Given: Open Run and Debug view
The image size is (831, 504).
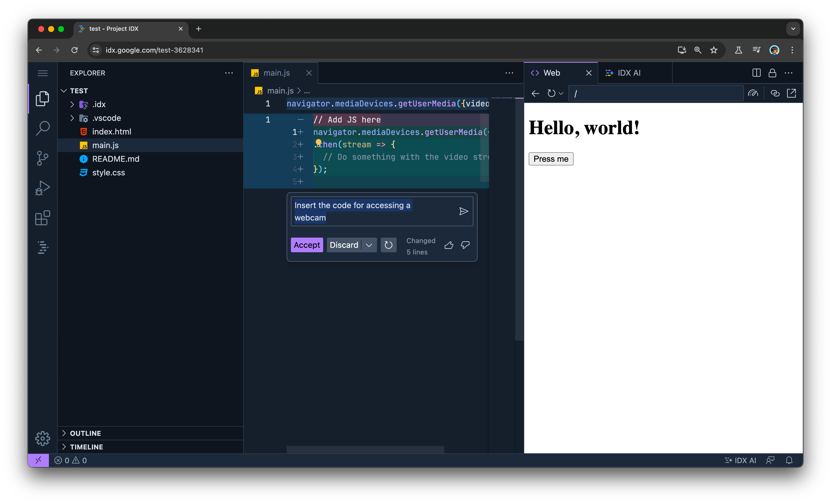Looking at the screenshot, I should point(42,188).
